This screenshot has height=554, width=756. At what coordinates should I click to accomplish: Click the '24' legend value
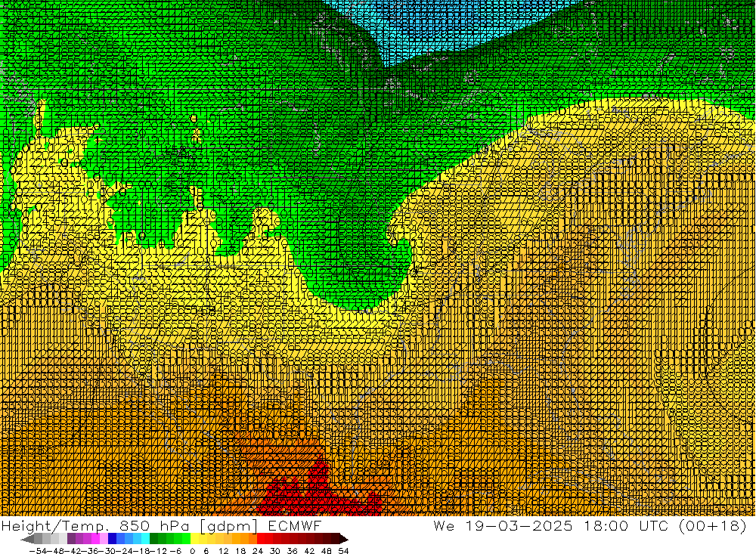point(258,551)
